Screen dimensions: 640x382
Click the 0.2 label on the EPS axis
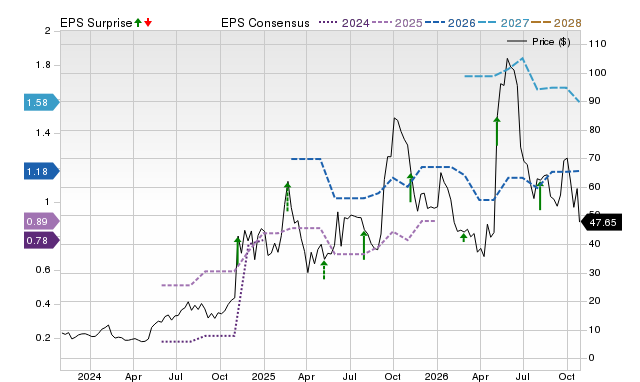click(x=43, y=338)
